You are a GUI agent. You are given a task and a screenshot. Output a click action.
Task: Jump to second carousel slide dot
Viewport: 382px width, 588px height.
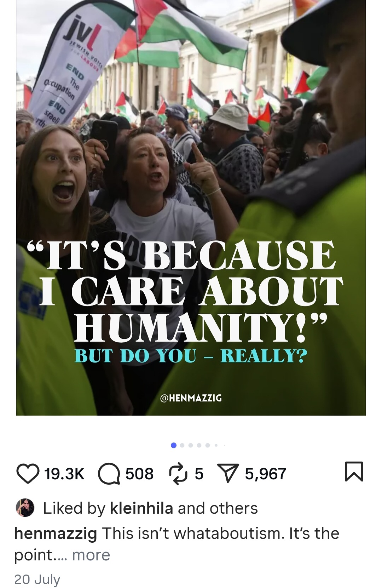click(x=182, y=445)
